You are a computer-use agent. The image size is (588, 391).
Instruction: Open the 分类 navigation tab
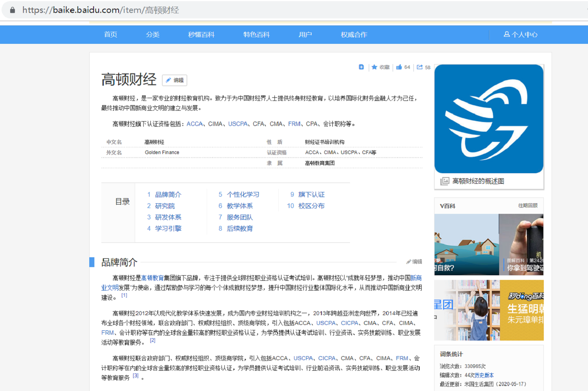153,34
